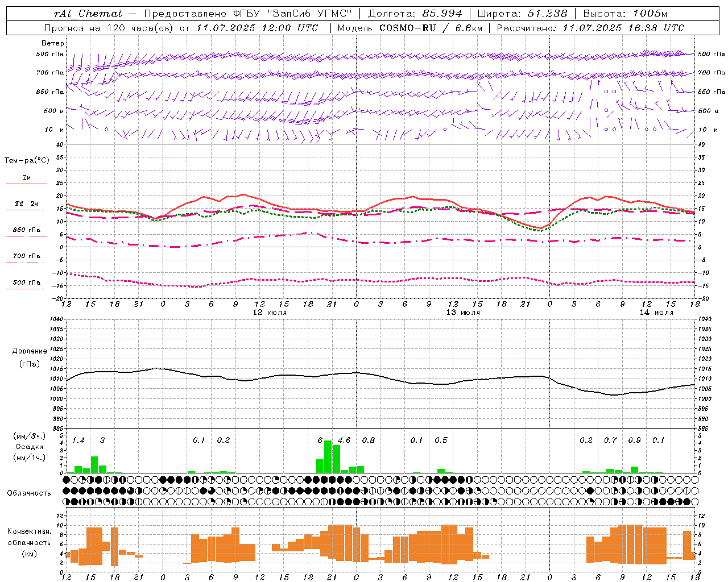Select the Давление pressure panel label
Viewport: 728px width, 582px height.
pyautogui.click(x=30, y=351)
